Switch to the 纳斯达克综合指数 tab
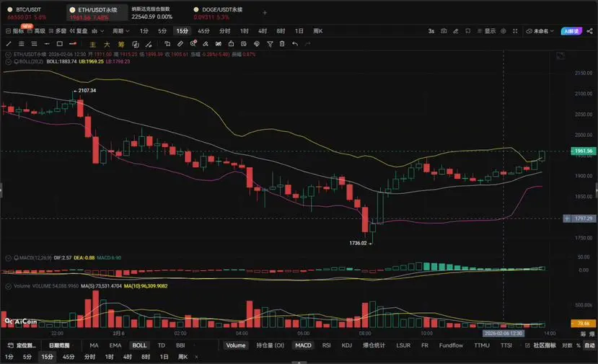The width and height of the screenshot is (598, 364). click(x=151, y=13)
